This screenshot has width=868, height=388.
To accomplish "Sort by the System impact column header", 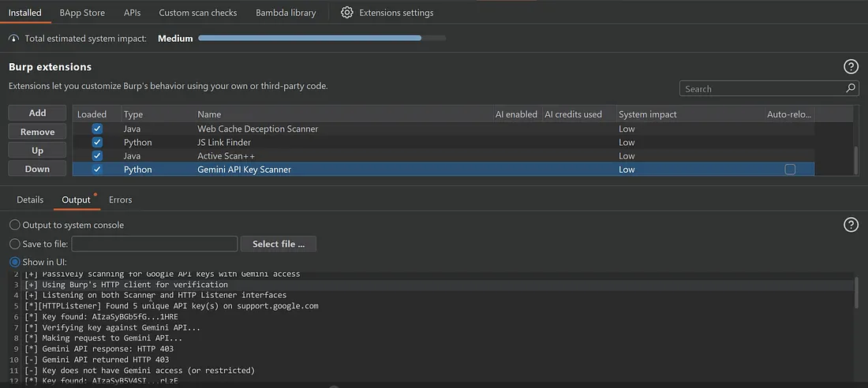I will point(690,114).
